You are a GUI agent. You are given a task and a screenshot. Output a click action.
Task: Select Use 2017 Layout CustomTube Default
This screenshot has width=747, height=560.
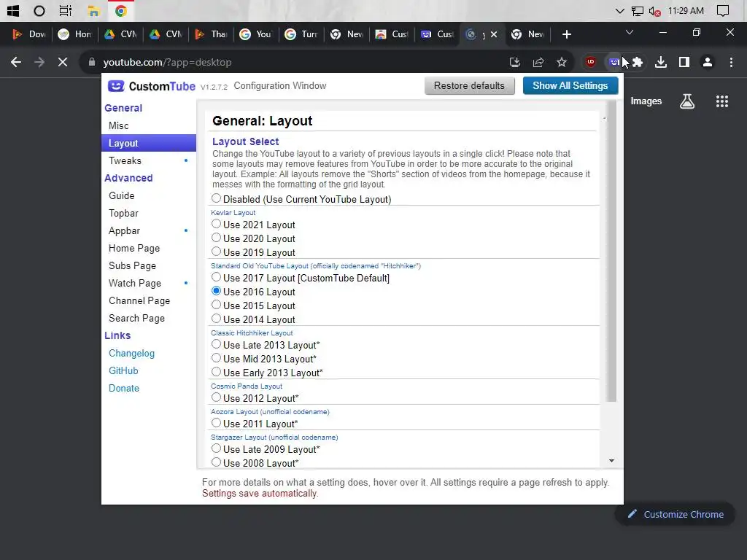(216, 277)
